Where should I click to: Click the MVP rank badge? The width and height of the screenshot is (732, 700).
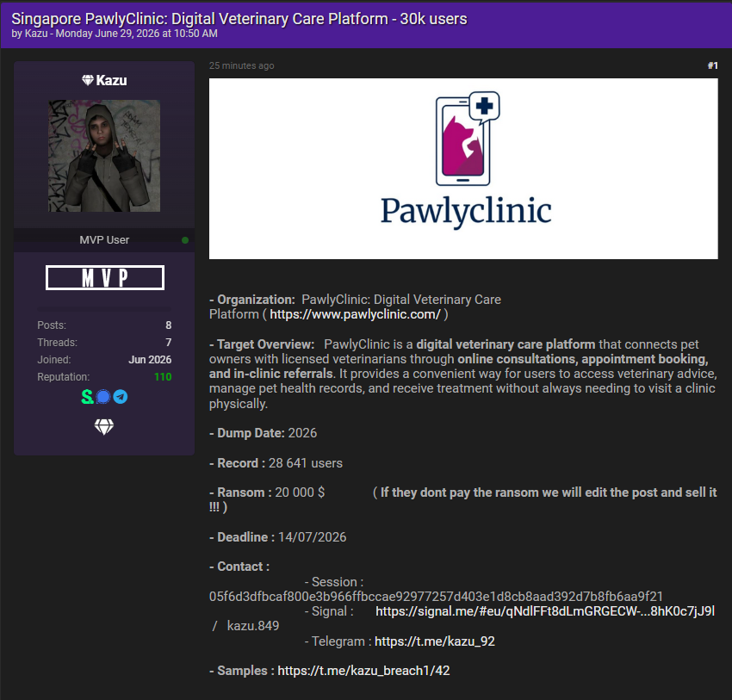105,277
